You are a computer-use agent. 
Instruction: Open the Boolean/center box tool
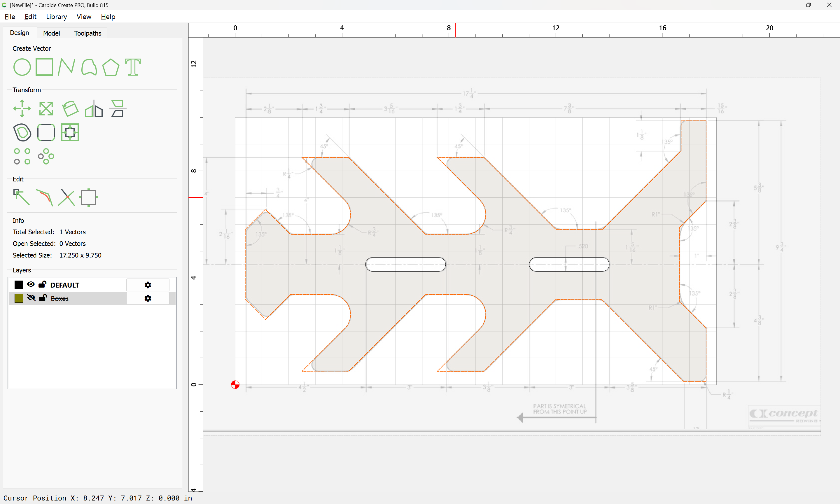[70, 132]
